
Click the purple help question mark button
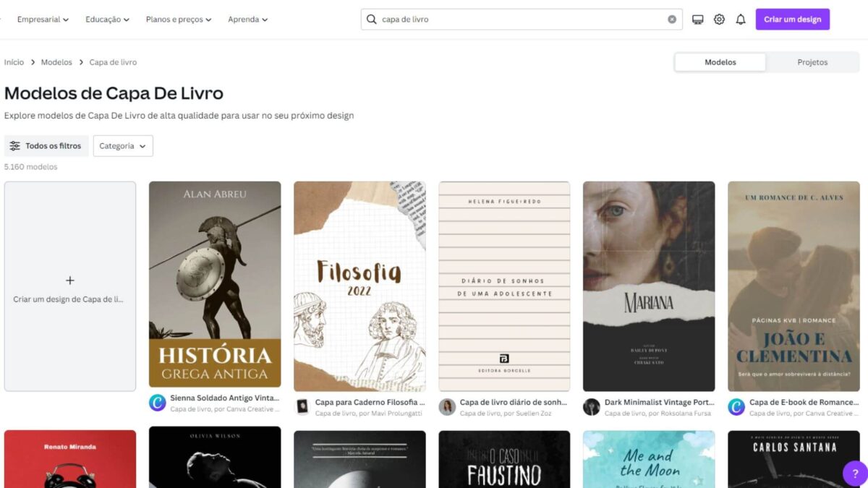(854, 474)
